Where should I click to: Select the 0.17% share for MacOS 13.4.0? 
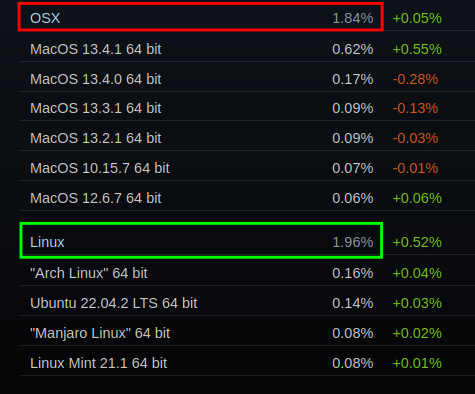(x=353, y=79)
